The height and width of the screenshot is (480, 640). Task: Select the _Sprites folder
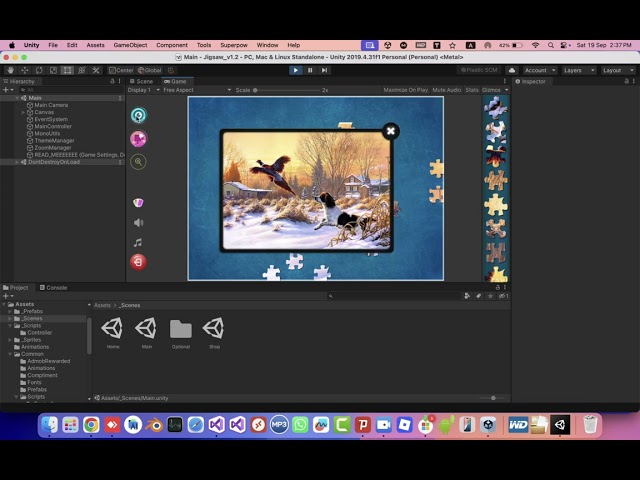tap(32, 340)
